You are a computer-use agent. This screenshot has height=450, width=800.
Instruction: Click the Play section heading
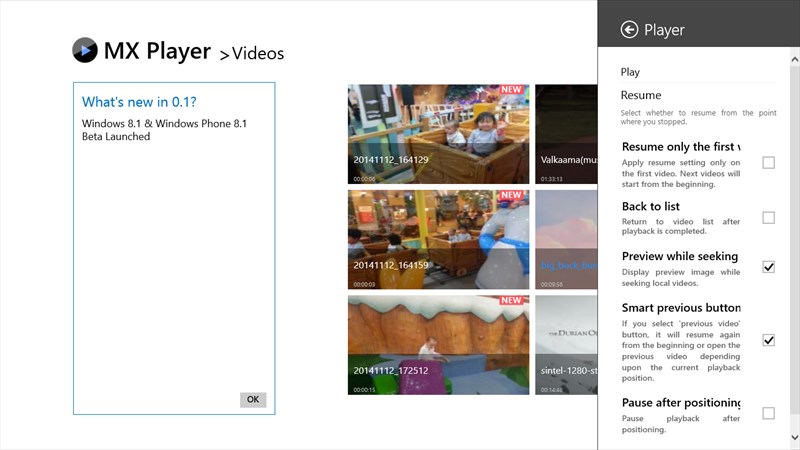pos(630,72)
